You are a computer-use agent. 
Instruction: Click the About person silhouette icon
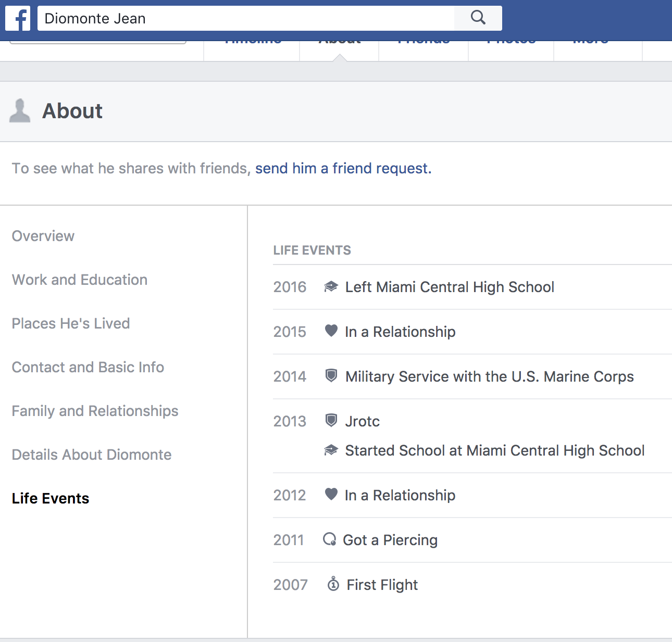(x=20, y=111)
